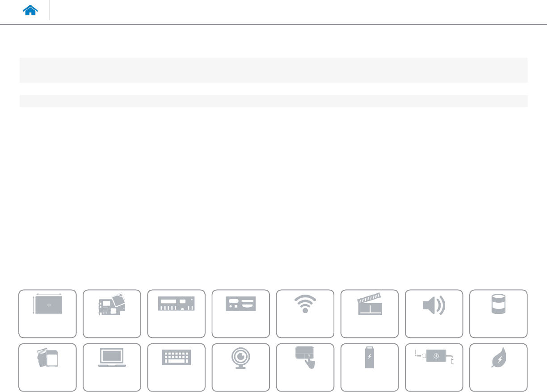The image size is (547, 392).
Task: Click the first gray header band
Action: tap(273, 70)
